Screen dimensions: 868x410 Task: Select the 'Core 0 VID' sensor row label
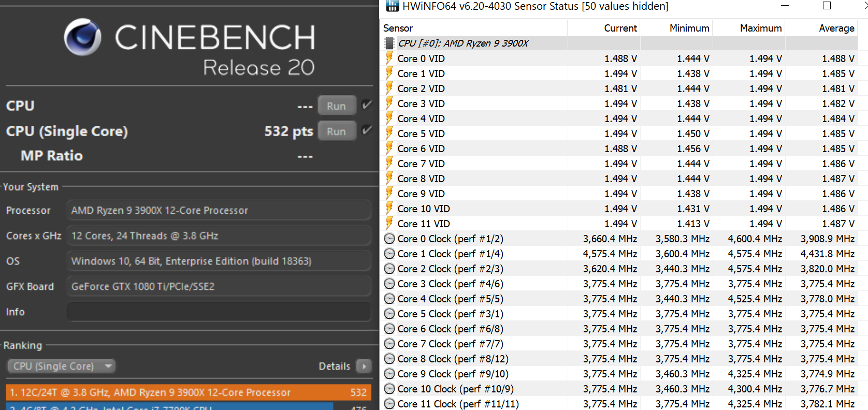(421, 58)
